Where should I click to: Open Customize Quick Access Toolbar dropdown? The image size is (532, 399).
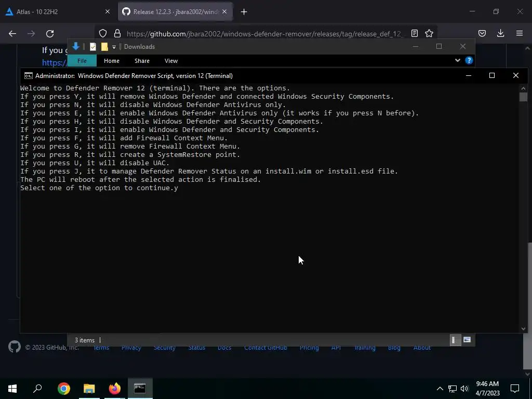114,47
